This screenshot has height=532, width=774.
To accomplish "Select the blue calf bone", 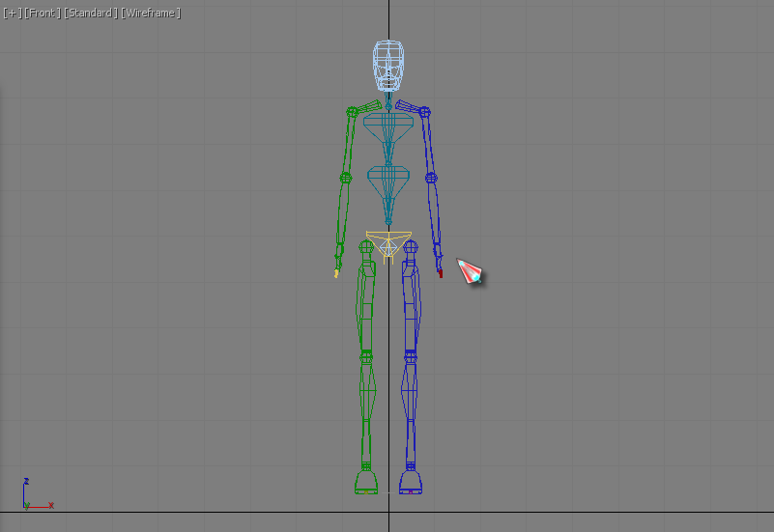I will (411, 411).
